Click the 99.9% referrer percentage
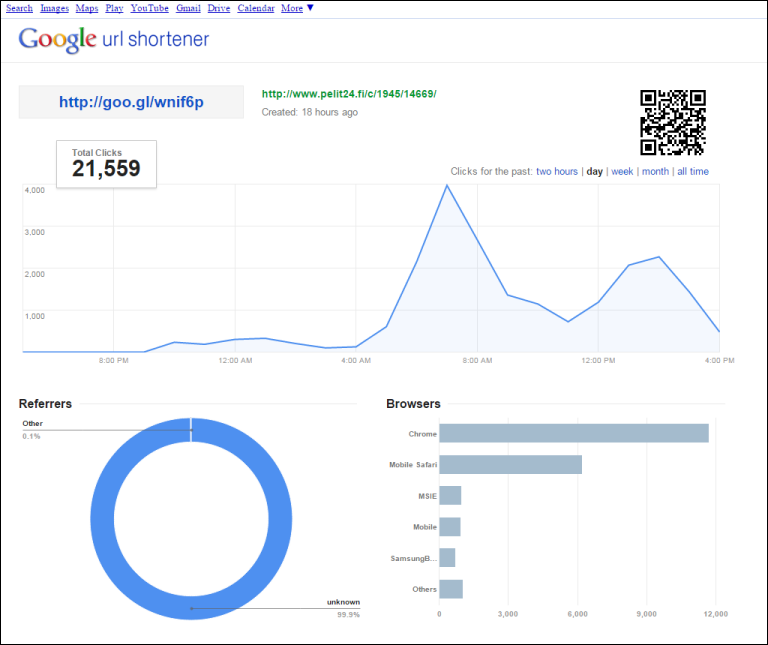 [x=348, y=615]
